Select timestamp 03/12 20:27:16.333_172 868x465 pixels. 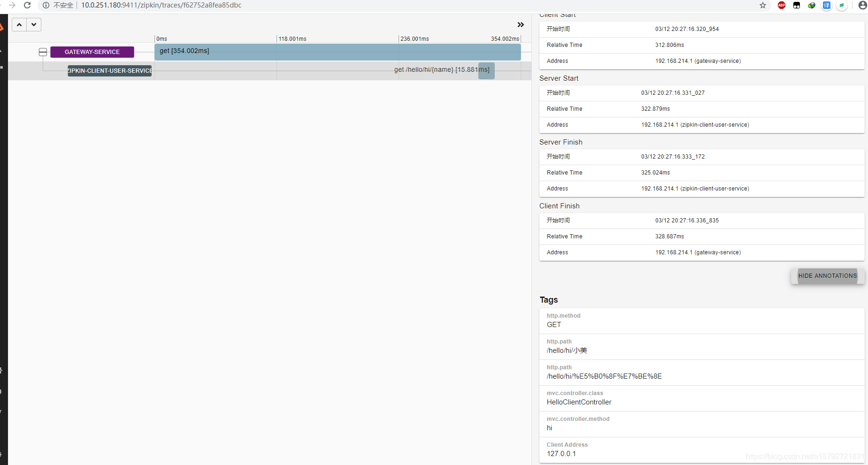point(673,157)
